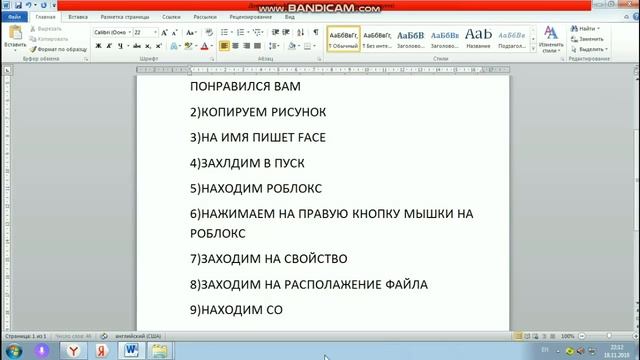Switch to the Вид (View) tab

[290, 17]
